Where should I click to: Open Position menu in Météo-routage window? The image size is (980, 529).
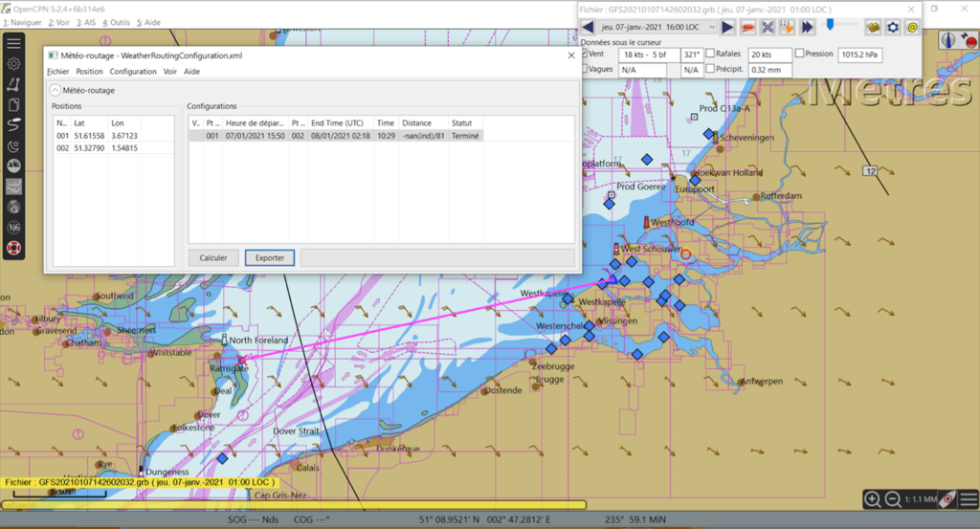(89, 71)
